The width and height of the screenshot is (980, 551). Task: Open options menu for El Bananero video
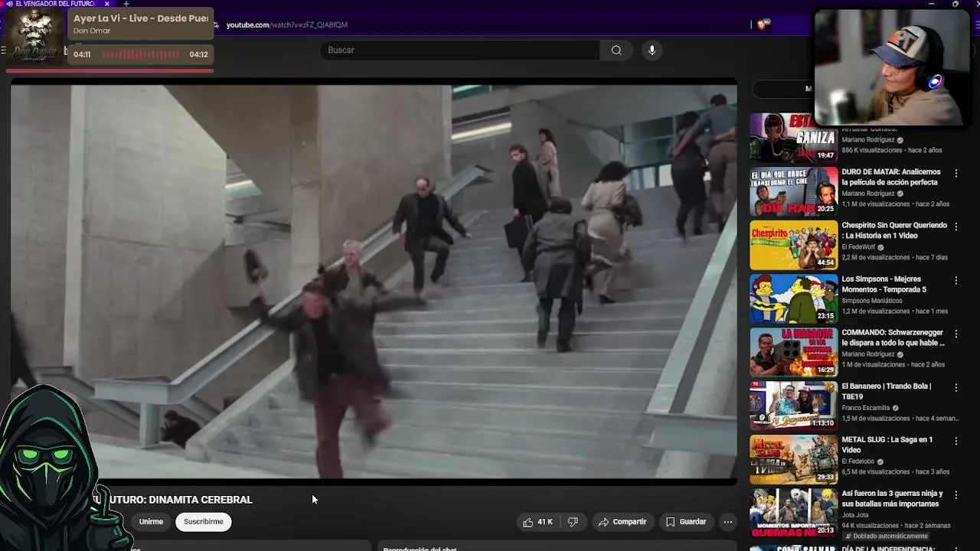(955, 388)
